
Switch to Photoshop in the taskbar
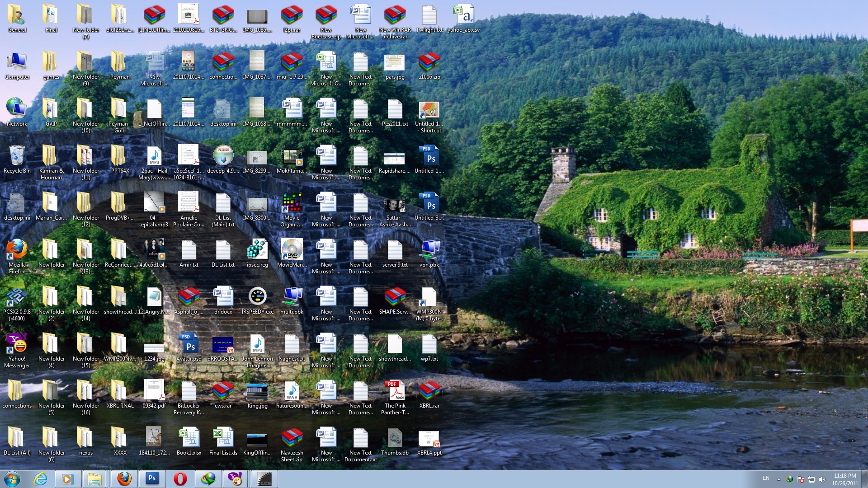click(152, 479)
